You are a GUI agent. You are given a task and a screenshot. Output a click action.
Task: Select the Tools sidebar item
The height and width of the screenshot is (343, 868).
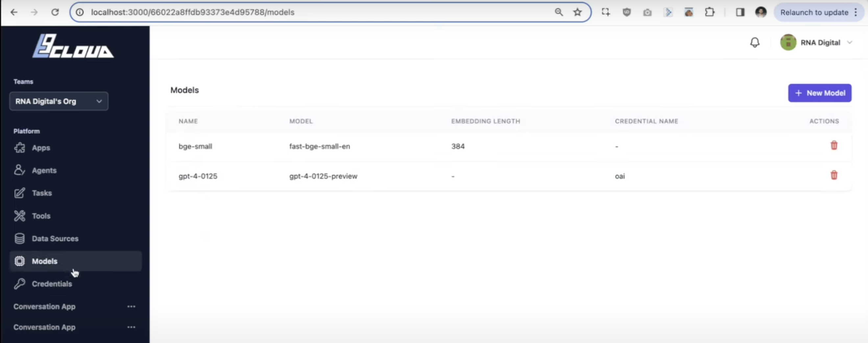pyautogui.click(x=41, y=216)
